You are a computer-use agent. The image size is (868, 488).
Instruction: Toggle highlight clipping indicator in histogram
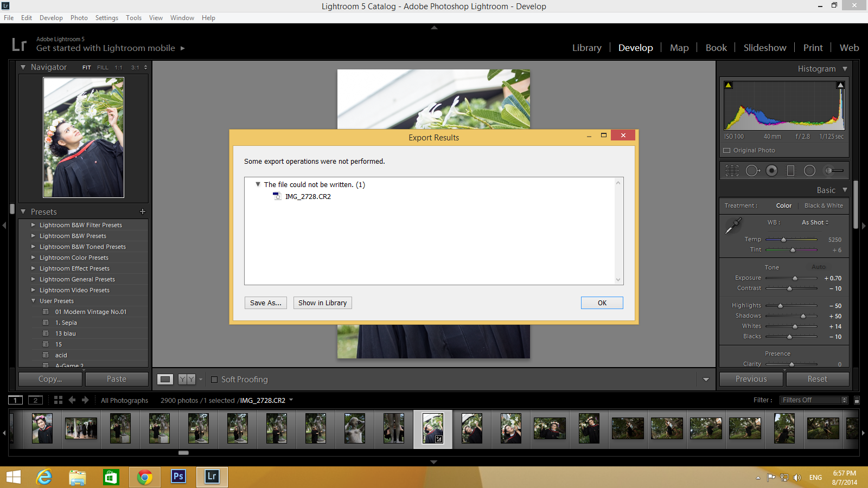[840, 85]
